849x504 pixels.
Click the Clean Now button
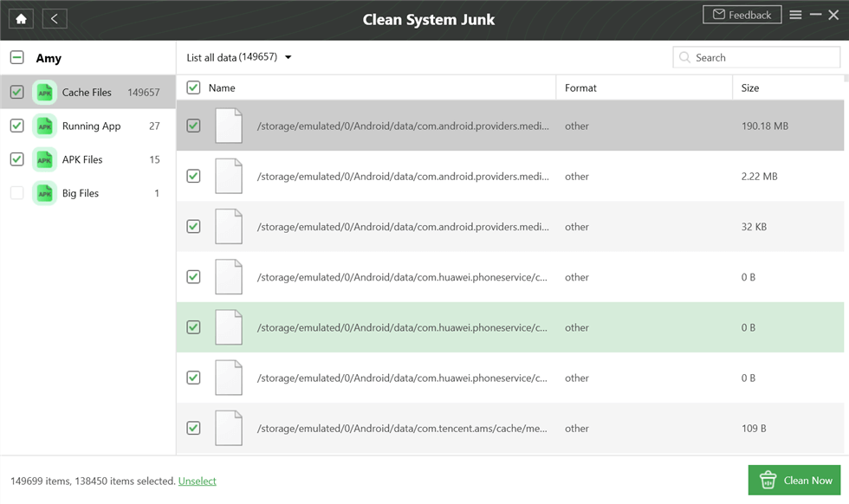794,481
